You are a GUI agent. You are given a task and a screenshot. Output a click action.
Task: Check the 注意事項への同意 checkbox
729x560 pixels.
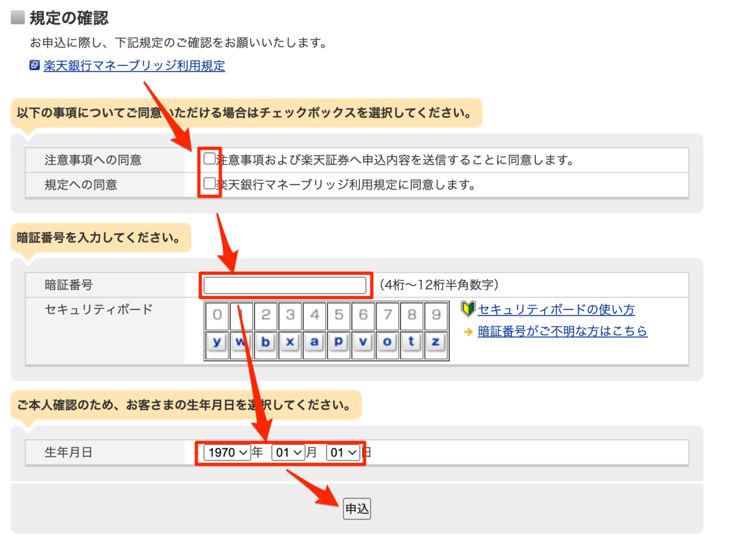210,158
